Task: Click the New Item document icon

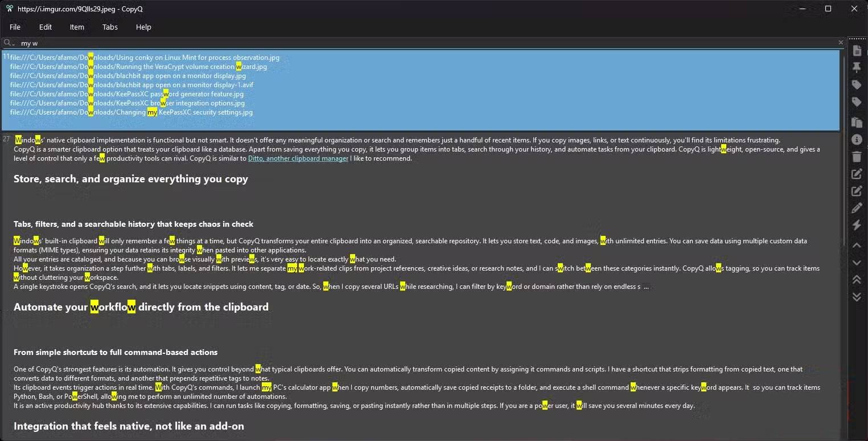Action: click(857, 51)
